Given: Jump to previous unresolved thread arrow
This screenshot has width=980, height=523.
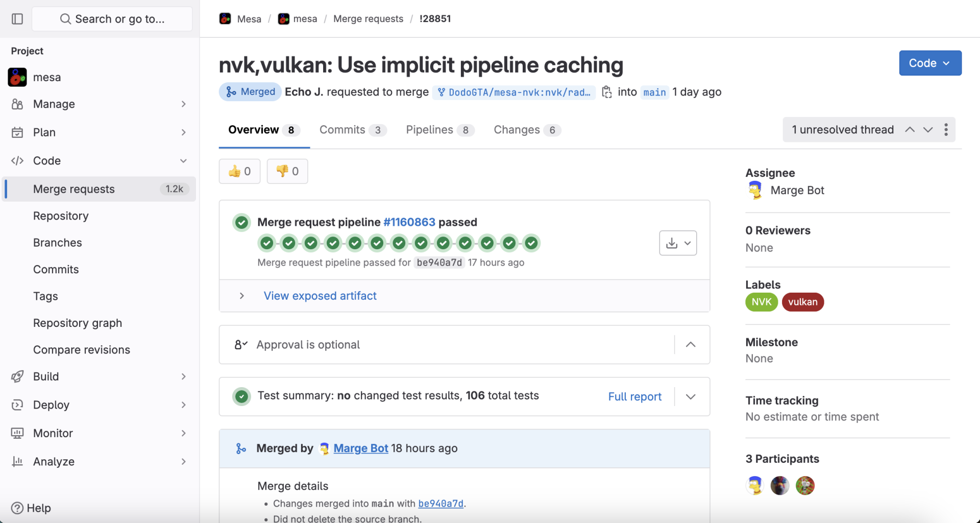Looking at the screenshot, I should coord(910,130).
